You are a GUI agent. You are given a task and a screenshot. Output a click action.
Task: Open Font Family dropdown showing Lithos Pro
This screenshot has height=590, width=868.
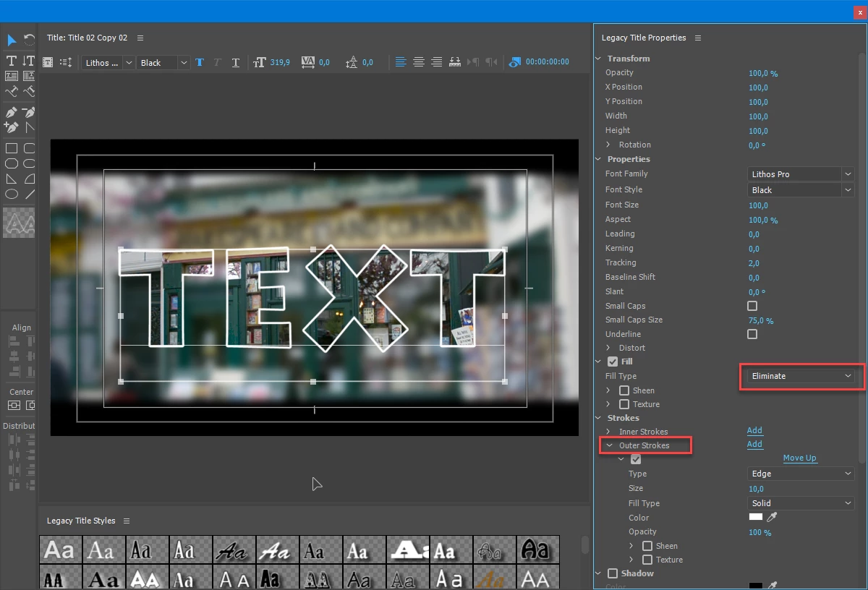point(801,174)
